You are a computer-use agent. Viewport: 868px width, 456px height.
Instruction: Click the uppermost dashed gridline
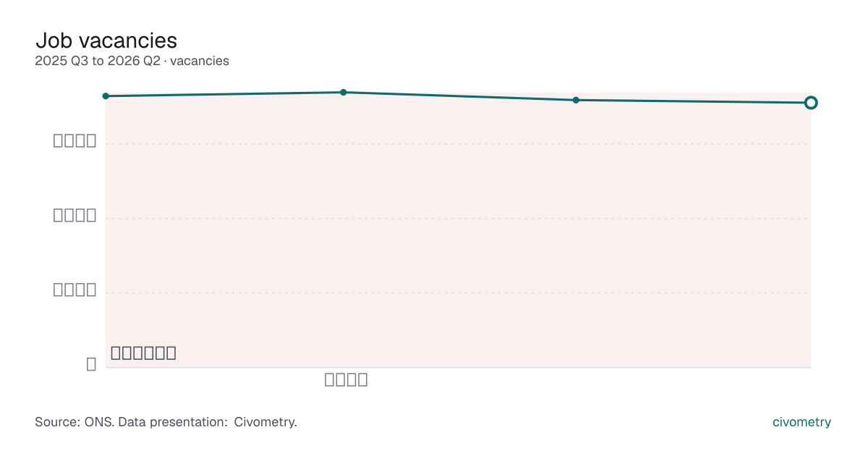pos(458,144)
